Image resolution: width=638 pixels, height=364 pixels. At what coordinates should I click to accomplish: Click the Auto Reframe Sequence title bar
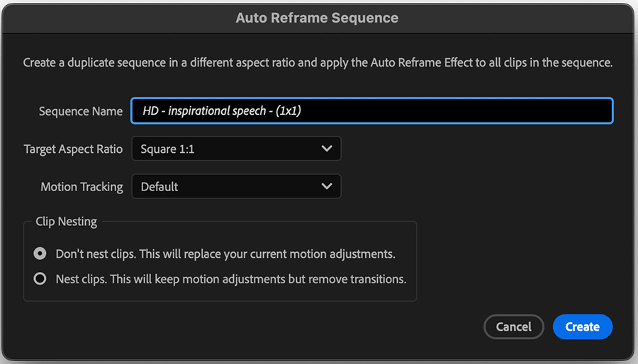coord(318,18)
